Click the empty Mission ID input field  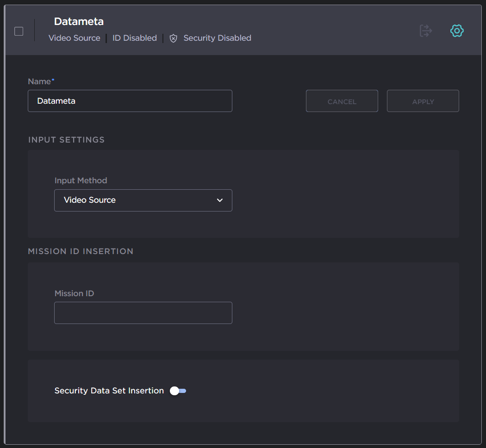coord(143,313)
